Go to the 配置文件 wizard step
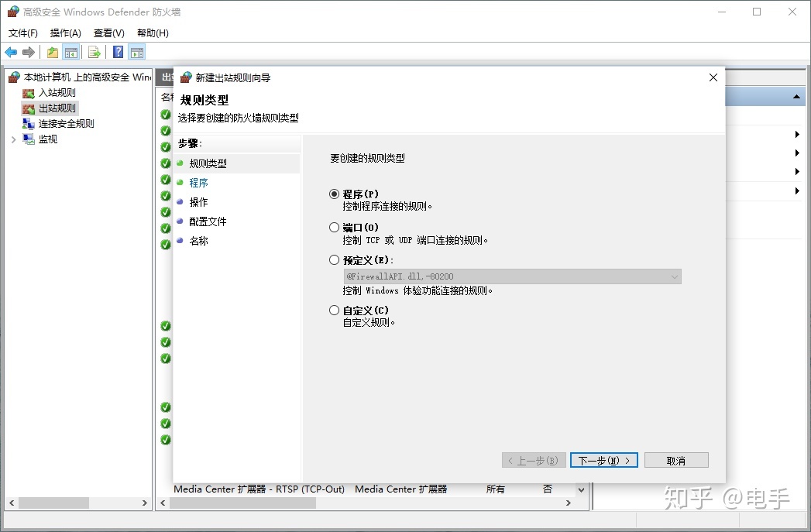Screen dimensions: 811x532 click(x=208, y=221)
